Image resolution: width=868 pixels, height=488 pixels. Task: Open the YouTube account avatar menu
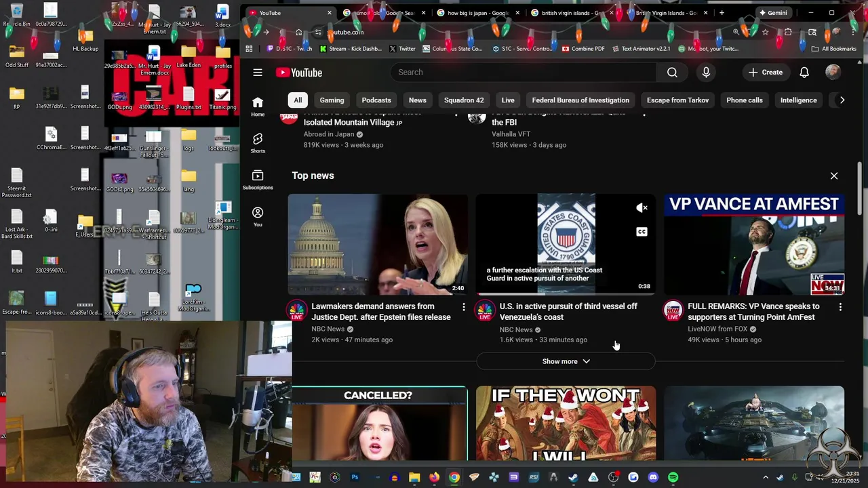click(x=833, y=73)
